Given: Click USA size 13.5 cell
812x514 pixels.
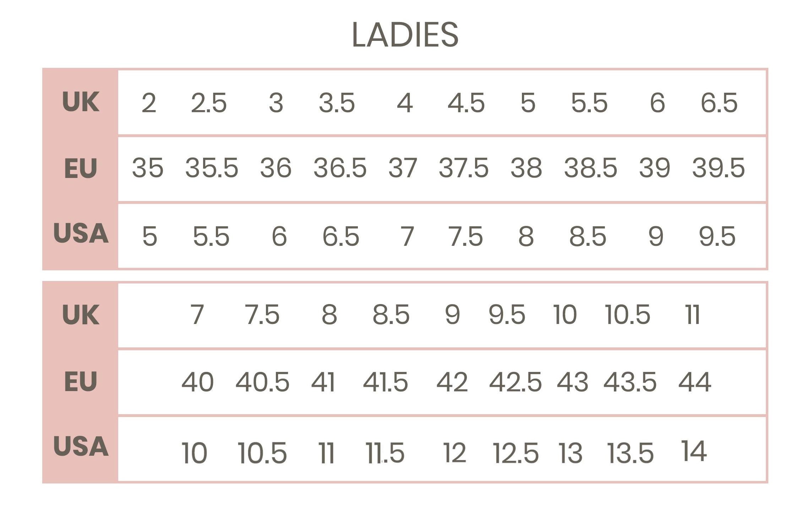Looking at the screenshot, I should click(x=630, y=453).
